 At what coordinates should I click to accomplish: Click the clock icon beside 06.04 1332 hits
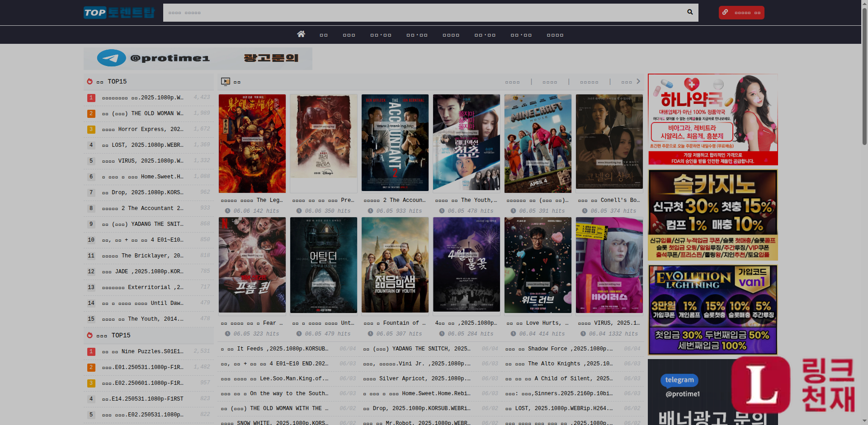pos(583,334)
